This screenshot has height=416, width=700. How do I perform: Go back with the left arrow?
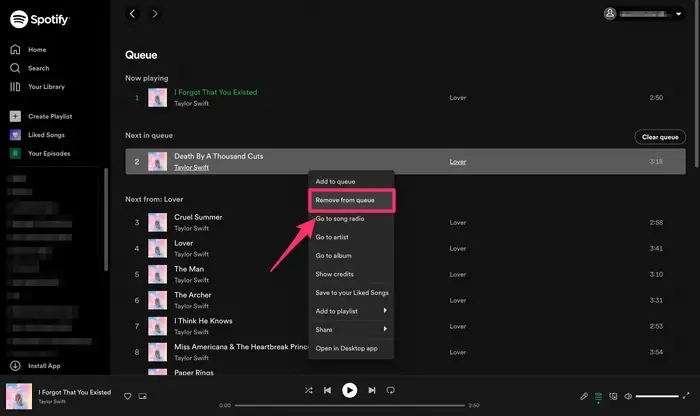(x=132, y=14)
